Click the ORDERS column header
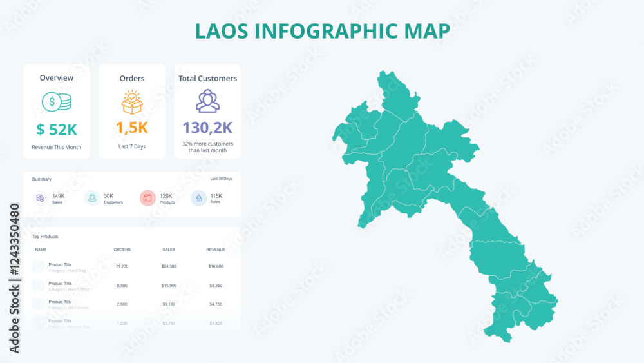 point(122,250)
